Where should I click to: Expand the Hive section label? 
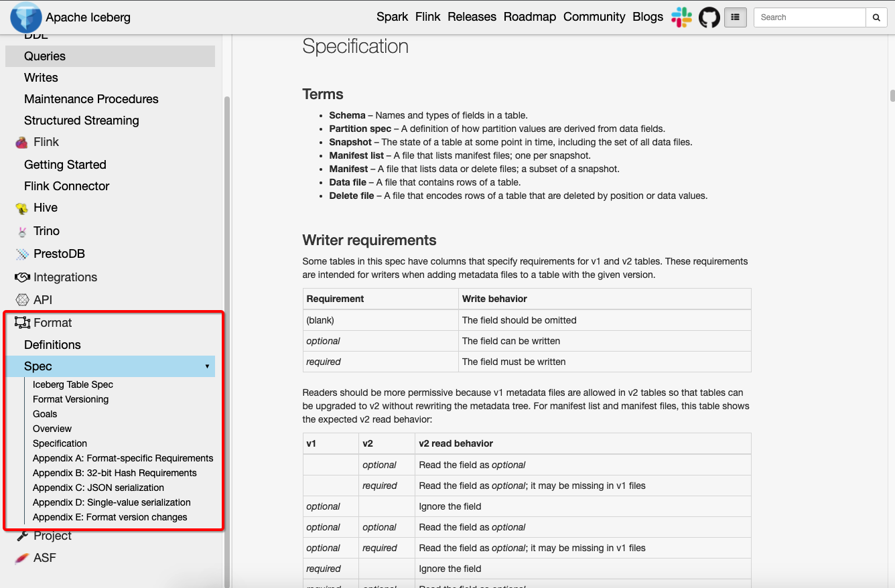pyautogui.click(x=46, y=208)
